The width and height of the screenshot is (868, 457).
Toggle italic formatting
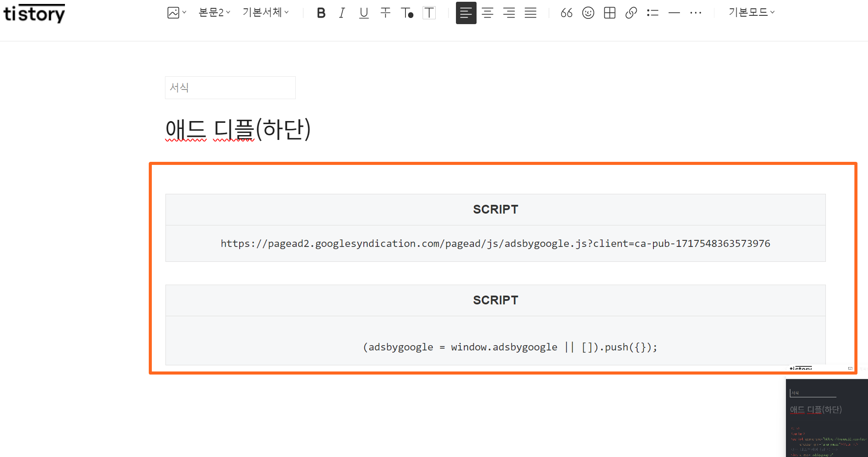(342, 13)
